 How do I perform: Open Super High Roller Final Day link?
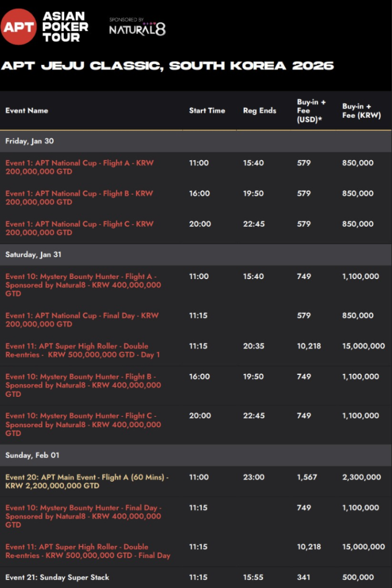[87, 551]
